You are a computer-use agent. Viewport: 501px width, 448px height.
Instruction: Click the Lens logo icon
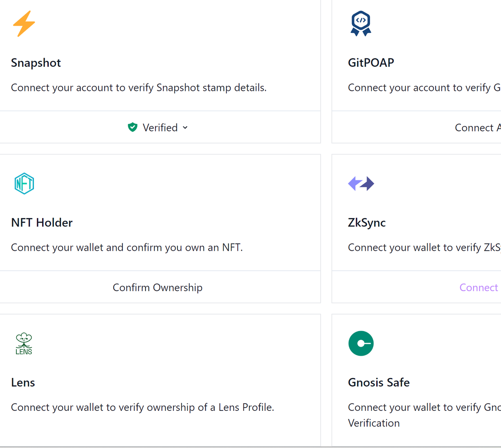[24, 344]
